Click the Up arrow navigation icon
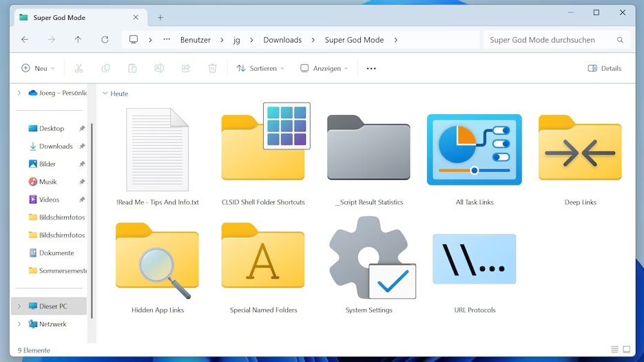The height and width of the screenshot is (362, 644). pos(78,40)
